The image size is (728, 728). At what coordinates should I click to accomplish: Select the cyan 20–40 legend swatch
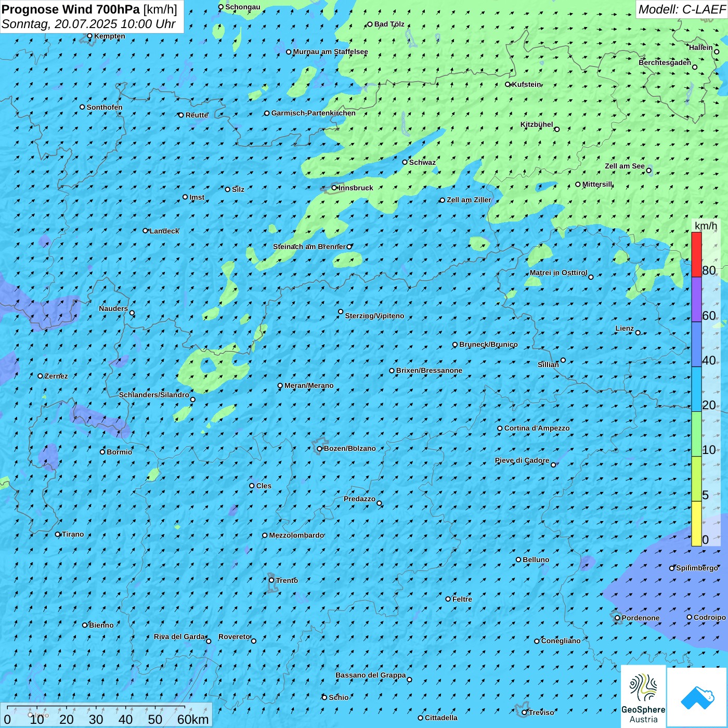point(696,389)
